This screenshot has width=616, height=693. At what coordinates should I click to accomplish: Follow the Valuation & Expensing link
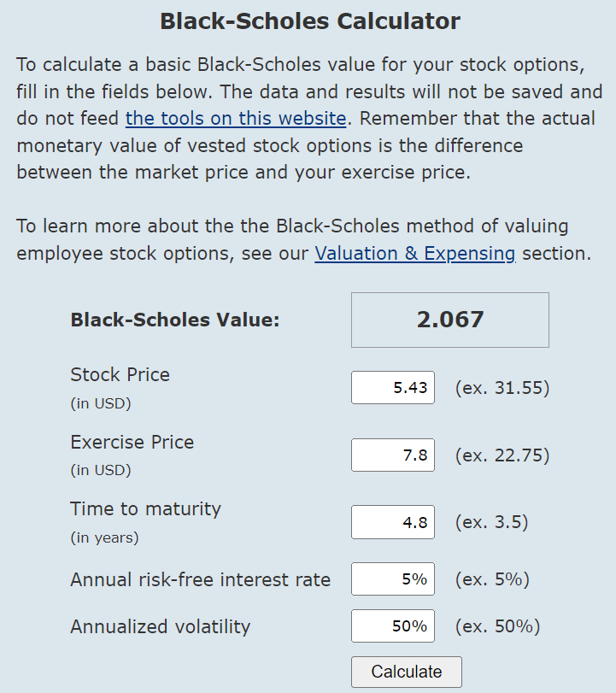pyautogui.click(x=415, y=254)
